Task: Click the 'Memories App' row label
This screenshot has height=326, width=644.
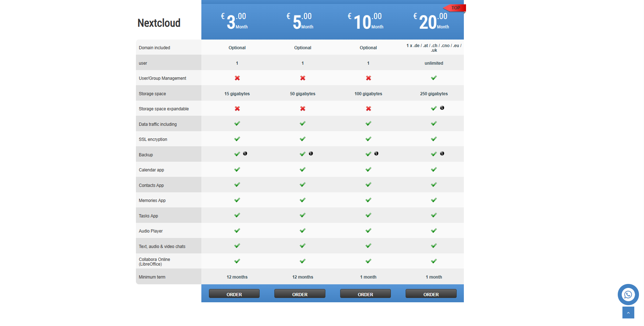Action: click(x=152, y=201)
